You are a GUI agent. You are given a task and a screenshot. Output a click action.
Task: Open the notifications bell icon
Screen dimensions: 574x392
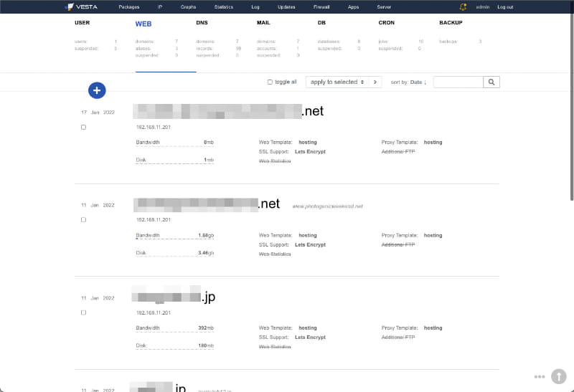pos(463,6)
